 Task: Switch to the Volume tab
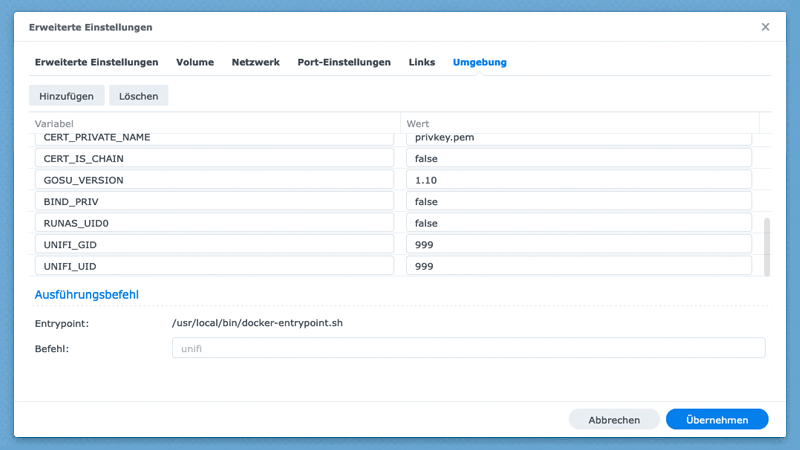pos(195,62)
